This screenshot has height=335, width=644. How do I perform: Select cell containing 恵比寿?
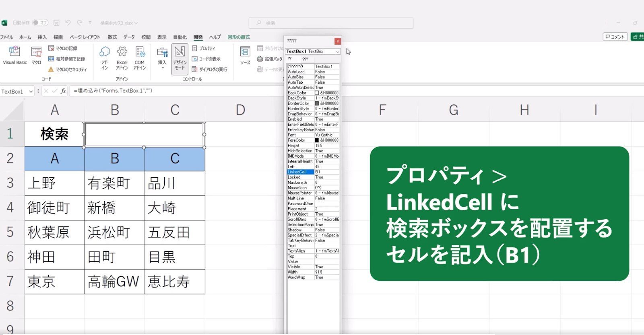pos(175,282)
